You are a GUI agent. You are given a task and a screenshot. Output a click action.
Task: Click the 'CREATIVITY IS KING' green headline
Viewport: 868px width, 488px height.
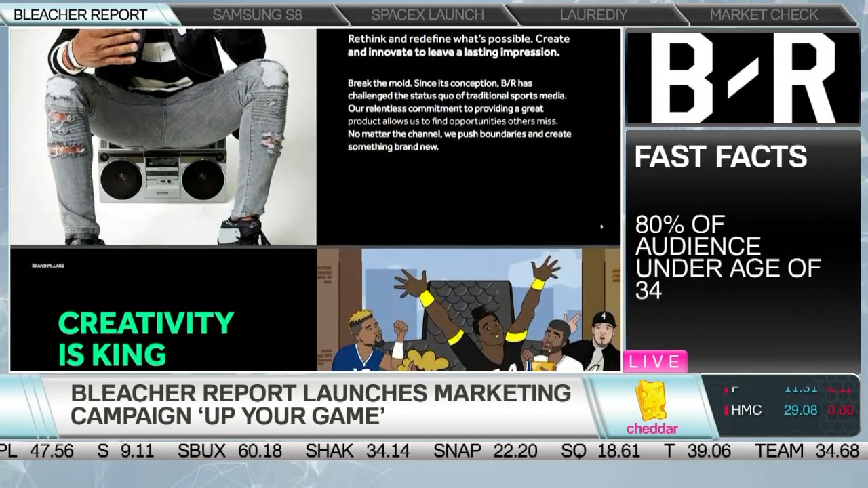pos(146,339)
